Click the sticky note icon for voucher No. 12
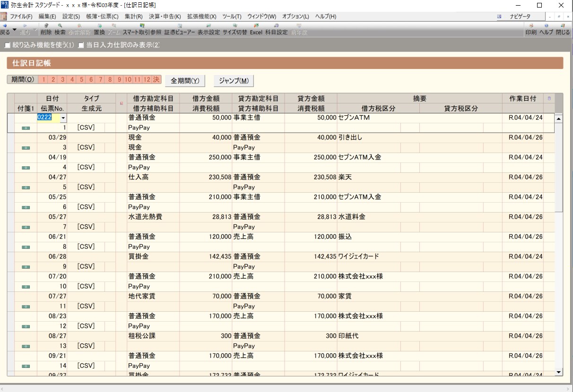 (26, 326)
